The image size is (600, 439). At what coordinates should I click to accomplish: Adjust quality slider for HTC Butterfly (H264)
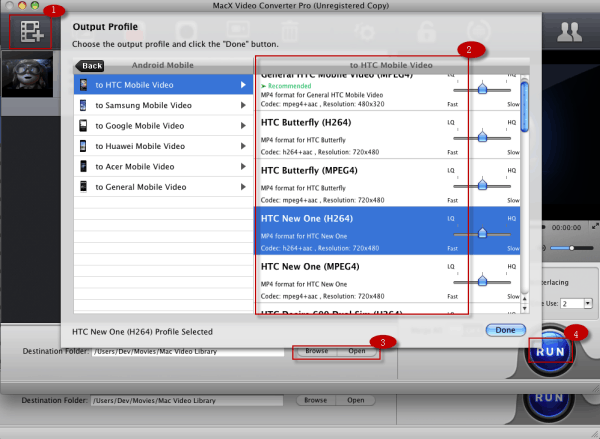point(482,137)
